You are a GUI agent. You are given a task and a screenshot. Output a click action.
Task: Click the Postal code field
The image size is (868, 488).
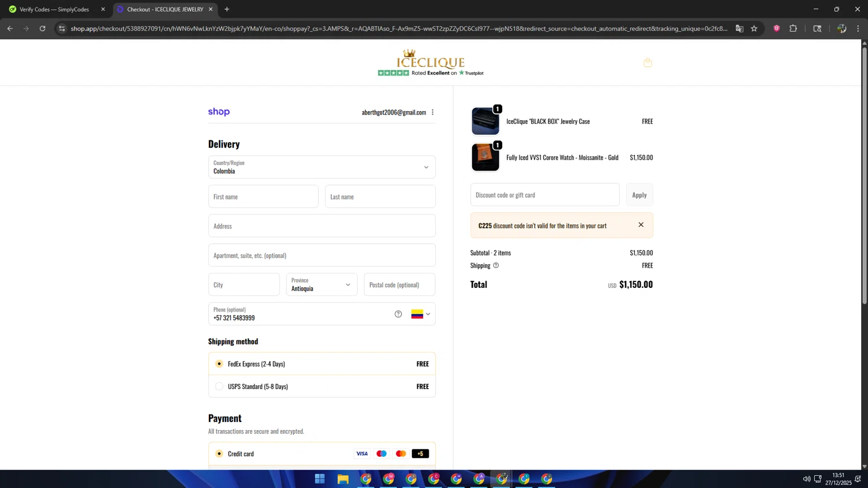coord(400,284)
